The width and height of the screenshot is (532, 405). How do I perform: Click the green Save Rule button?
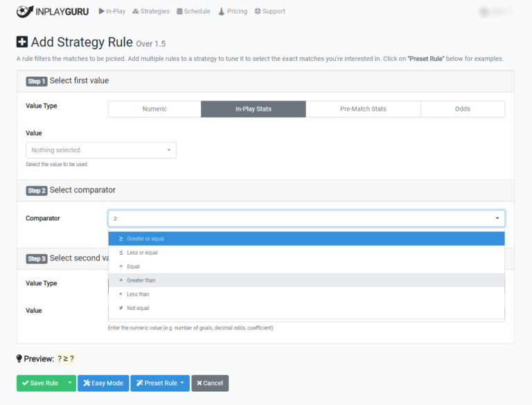(x=40, y=383)
